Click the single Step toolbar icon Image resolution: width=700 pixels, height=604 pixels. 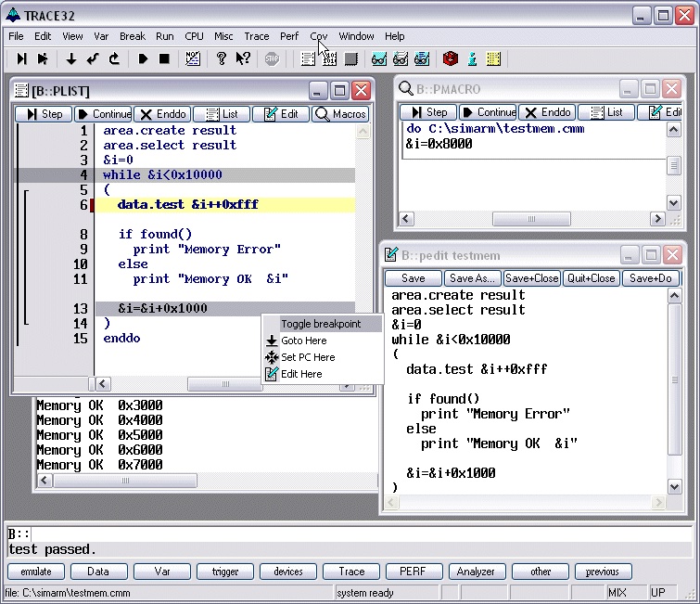pos(21,58)
